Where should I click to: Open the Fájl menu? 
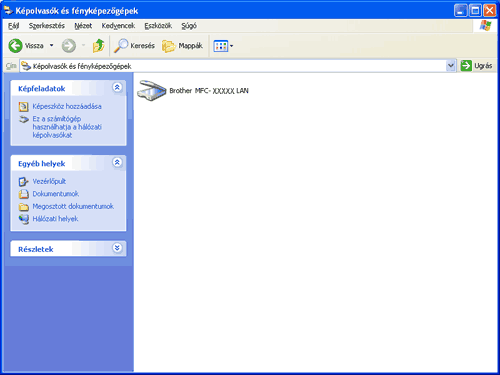[x=14, y=26]
